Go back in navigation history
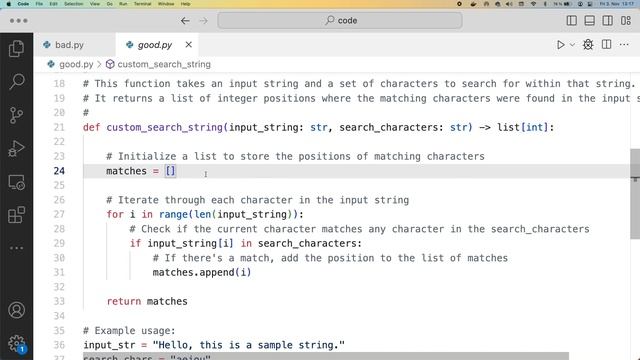The height and width of the screenshot is (360, 640). click(x=185, y=21)
